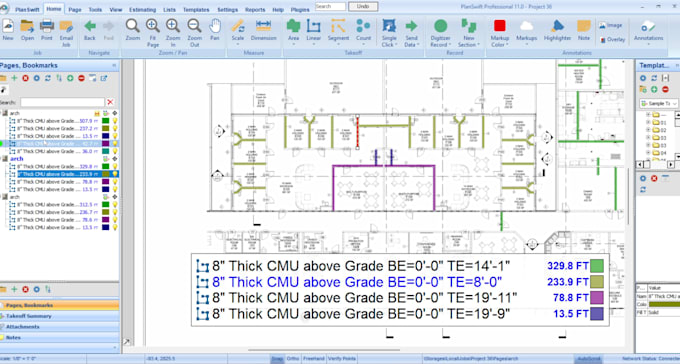Viewport: 680px width, 364px height.
Task: Click the Undo button
Action: (363, 7)
